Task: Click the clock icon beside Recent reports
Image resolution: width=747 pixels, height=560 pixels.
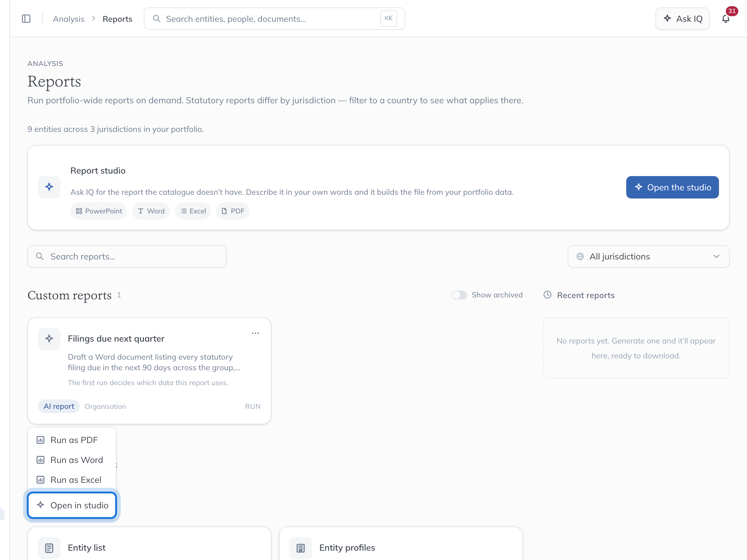Action: tap(547, 295)
